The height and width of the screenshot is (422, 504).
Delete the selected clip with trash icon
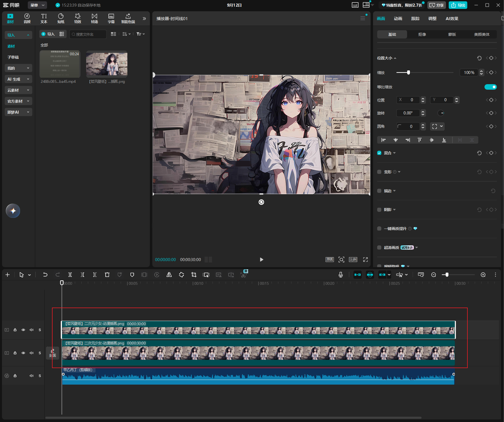click(107, 275)
